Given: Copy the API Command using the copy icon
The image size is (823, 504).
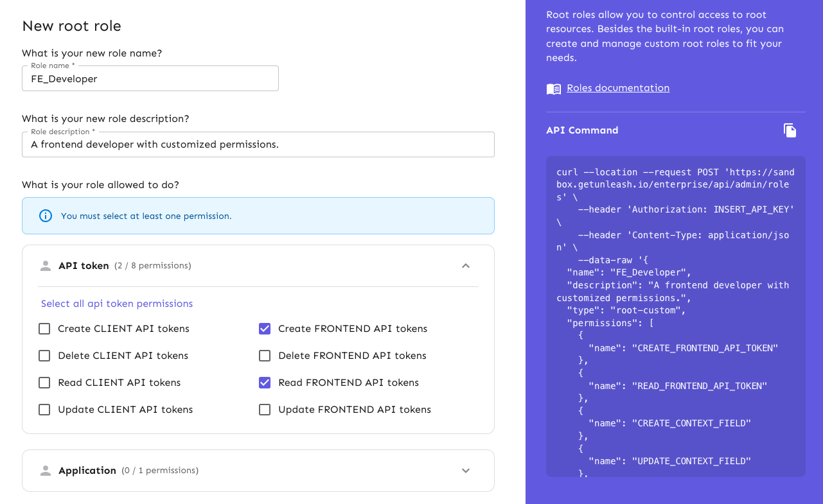Looking at the screenshot, I should pyautogui.click(x=790, y=130).
